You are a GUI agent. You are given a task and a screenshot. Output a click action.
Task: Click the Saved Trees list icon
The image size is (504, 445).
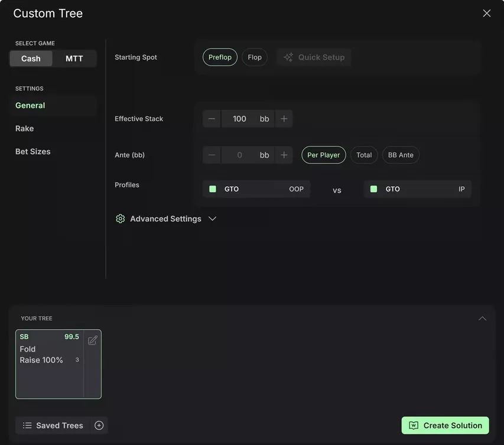point(27,425)
